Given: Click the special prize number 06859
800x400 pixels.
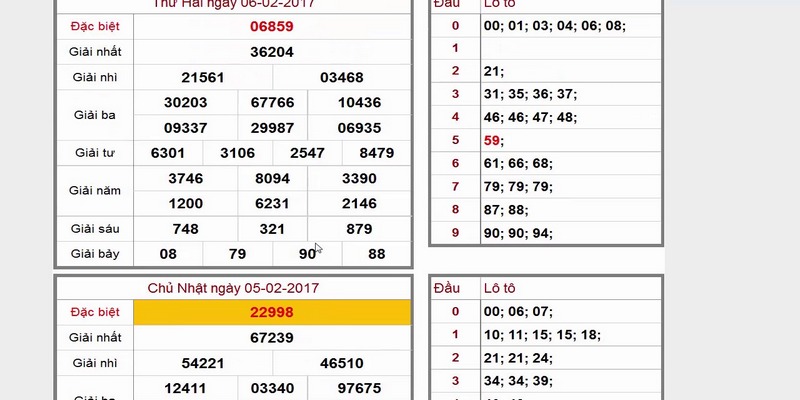Looking at the screenshot, I should coord(271,26).
